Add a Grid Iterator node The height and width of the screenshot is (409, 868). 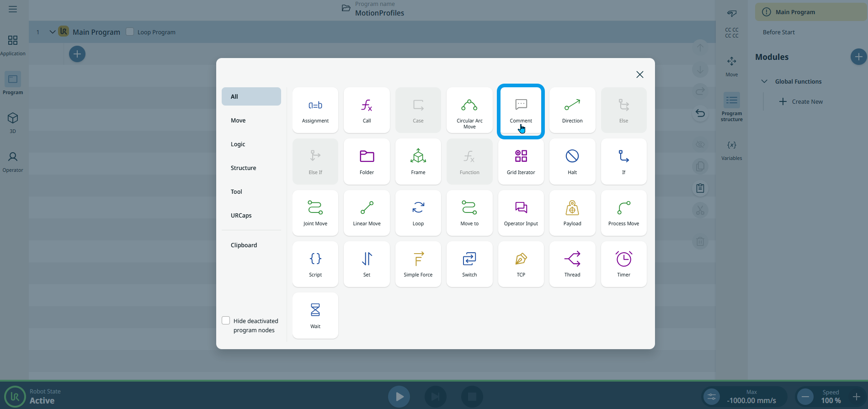point(521,161)
